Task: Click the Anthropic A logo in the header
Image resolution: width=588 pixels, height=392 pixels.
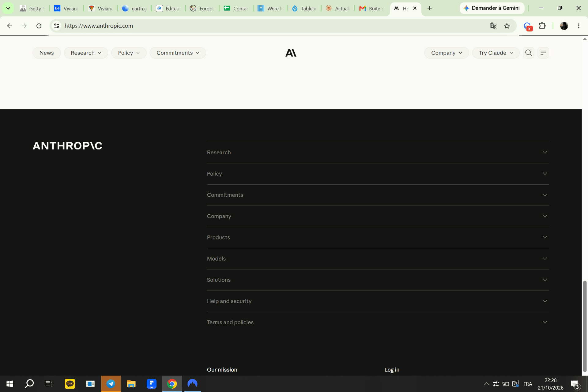Action: pos(291,53)
